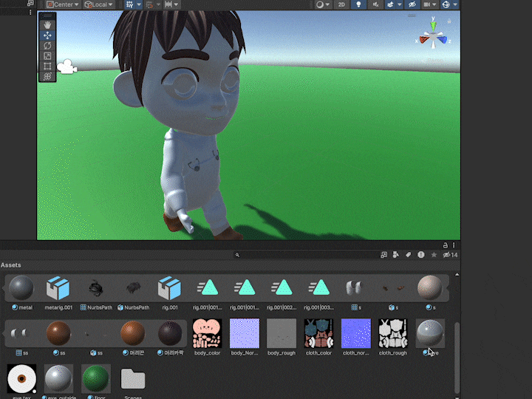This screenshot has width=532, height=399.
Task: Open the Project panel three-dot menu
Action: pos(454,245)
